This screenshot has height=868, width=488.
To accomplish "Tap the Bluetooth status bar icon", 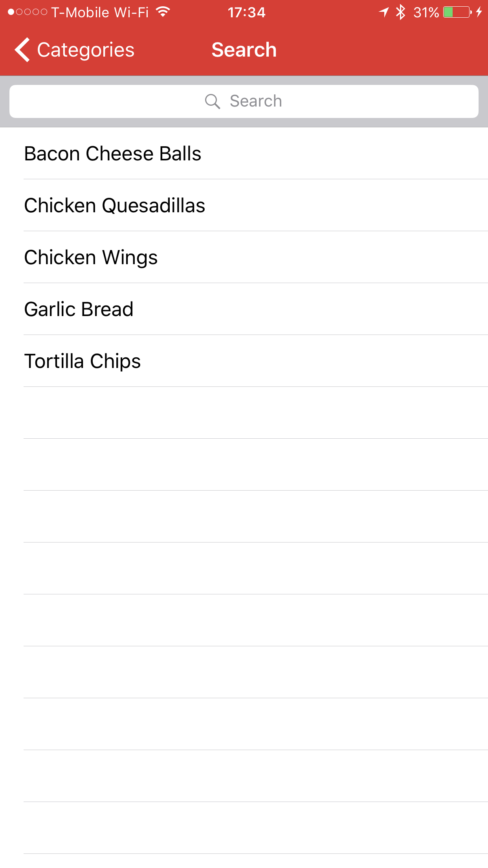I will 400,12.
